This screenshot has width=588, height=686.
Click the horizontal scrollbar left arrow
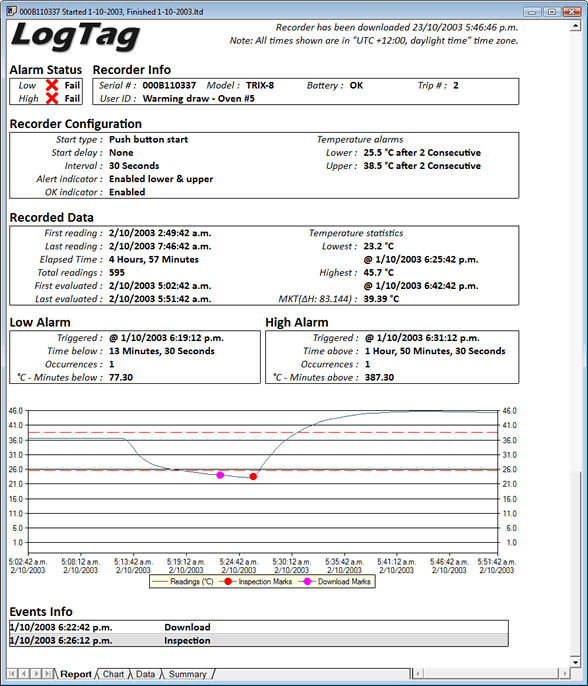(418, 673)
